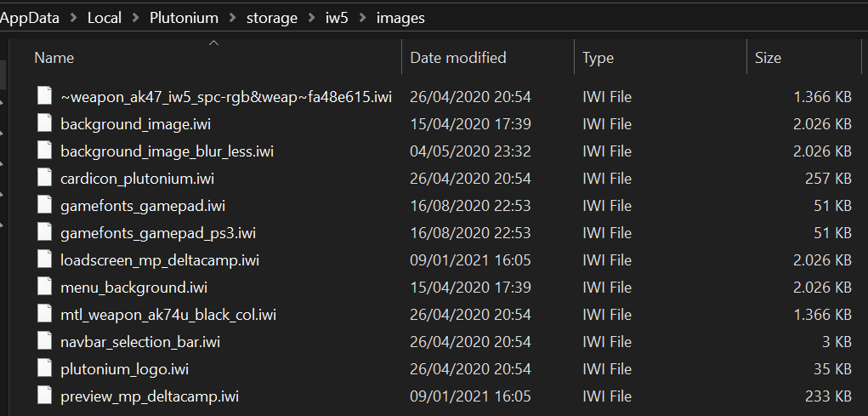Screen dimensions: 868x416
Task: Click the menu_background.iwi file icon
Action: (45, 288)
